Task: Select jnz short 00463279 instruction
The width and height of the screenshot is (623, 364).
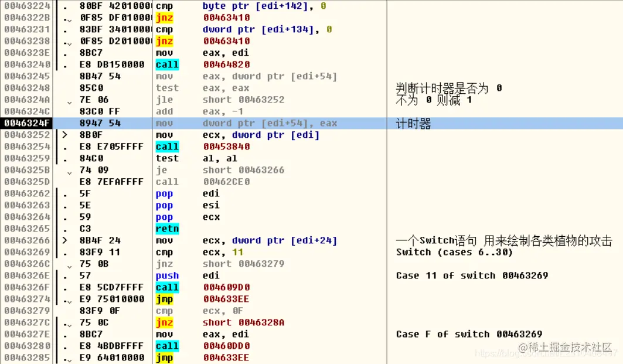Action: (220, 264)
